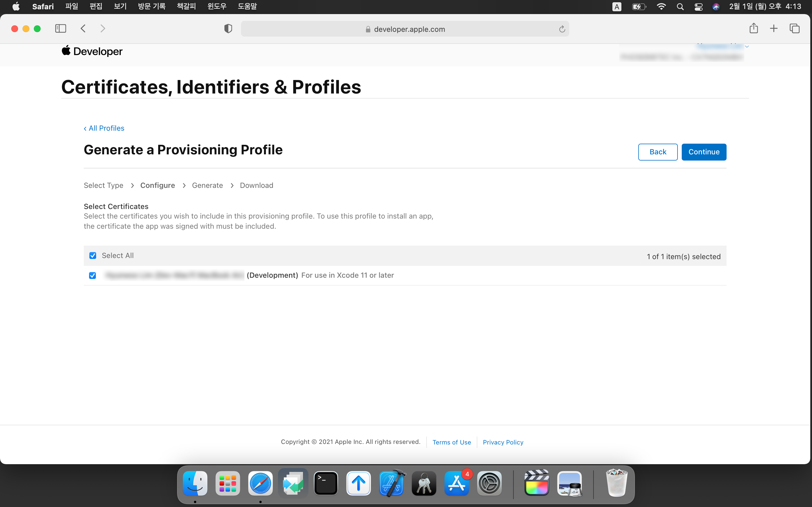Viewport: 812px width, 507px height.
Task: Open the 방문 기록 menu
Action: (152, 6)
